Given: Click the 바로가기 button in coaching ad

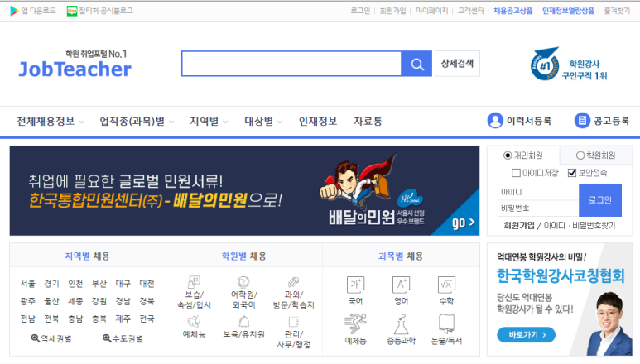Looking at the screenshot, I should pyautogui.click(x=526, y=335).
